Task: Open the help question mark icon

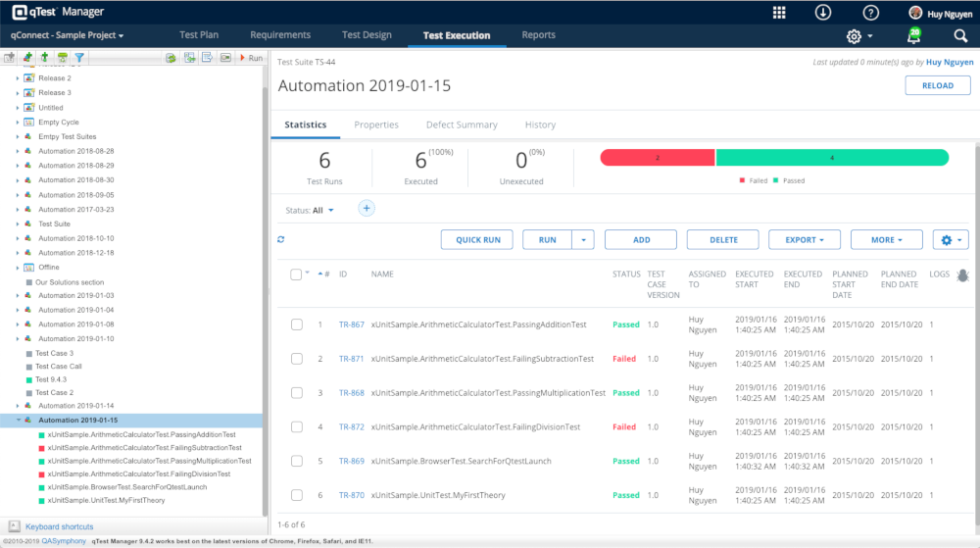Action: tap(870, 13)
